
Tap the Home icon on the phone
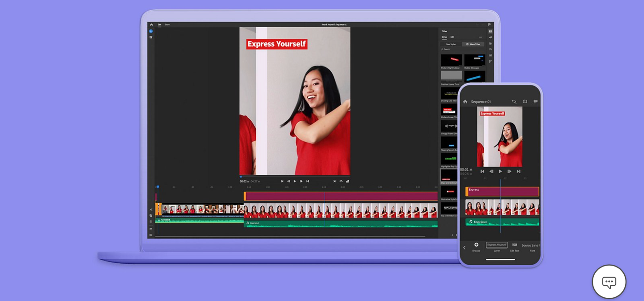(465, 102)
